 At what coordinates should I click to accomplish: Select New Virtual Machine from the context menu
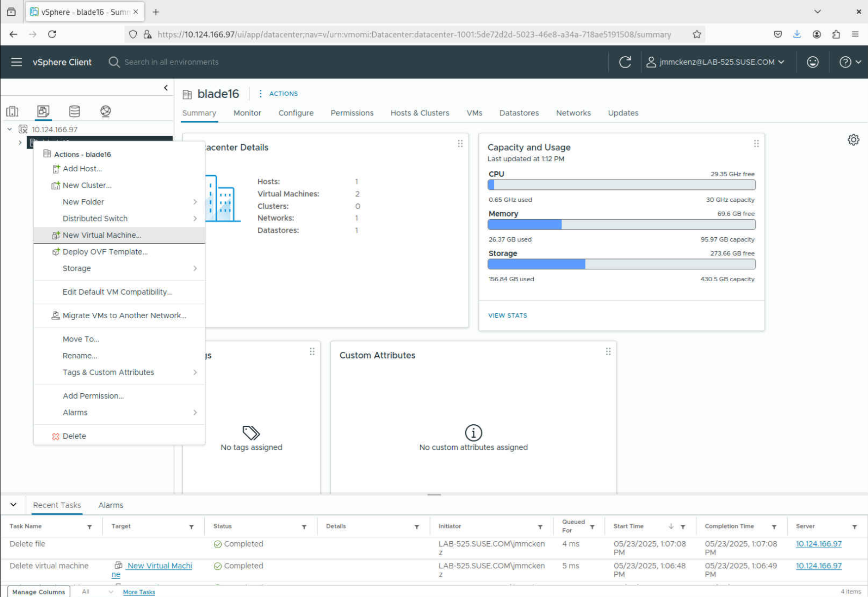click(x=101, y=235)
